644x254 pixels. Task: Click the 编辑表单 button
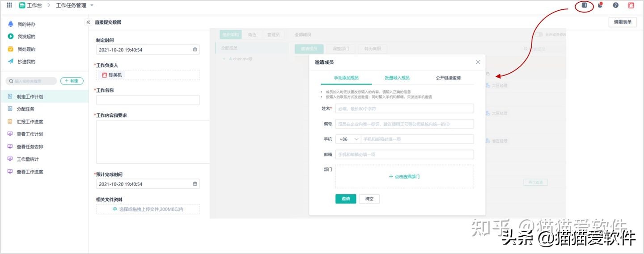click(623, 22)
